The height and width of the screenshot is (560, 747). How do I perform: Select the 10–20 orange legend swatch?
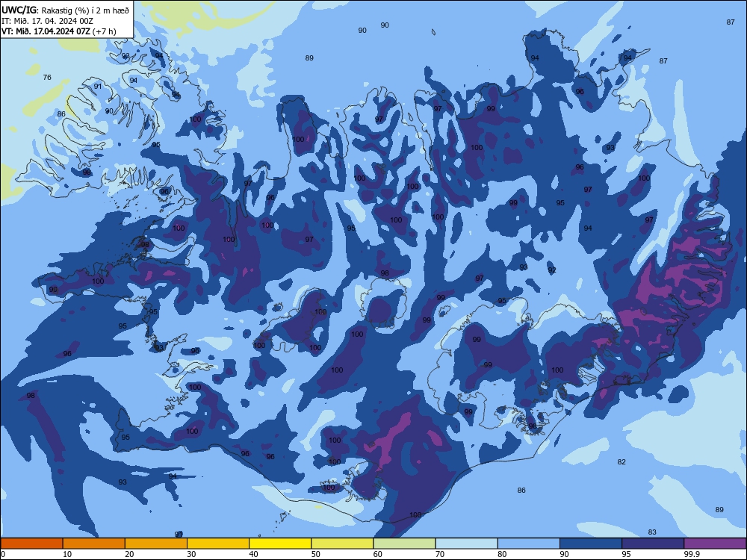tap(94, 544)
